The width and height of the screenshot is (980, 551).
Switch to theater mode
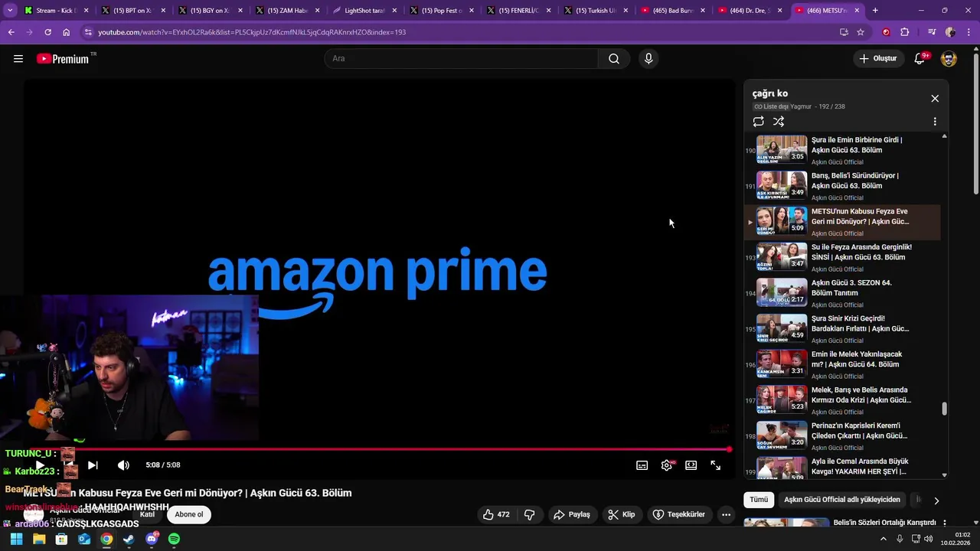[691, 465]
